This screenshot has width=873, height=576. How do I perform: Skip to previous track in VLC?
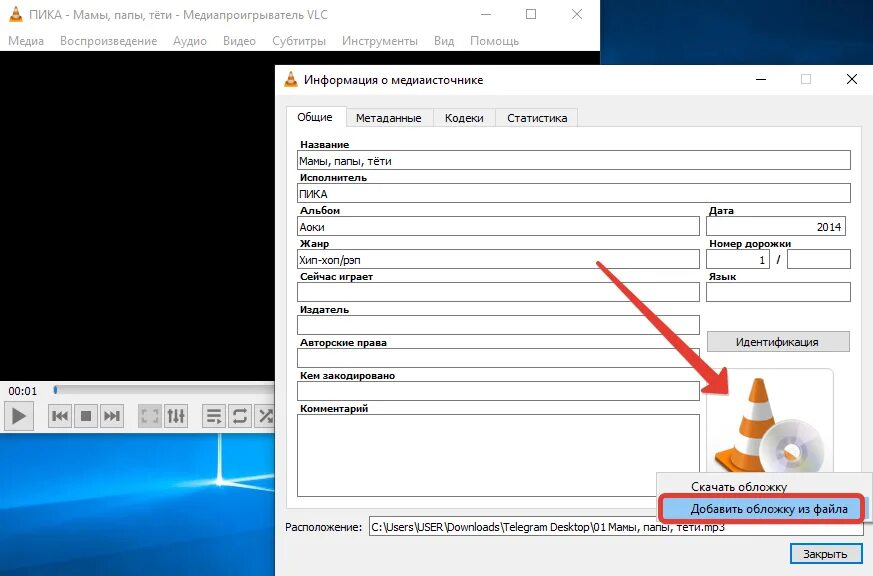[60, 416]
